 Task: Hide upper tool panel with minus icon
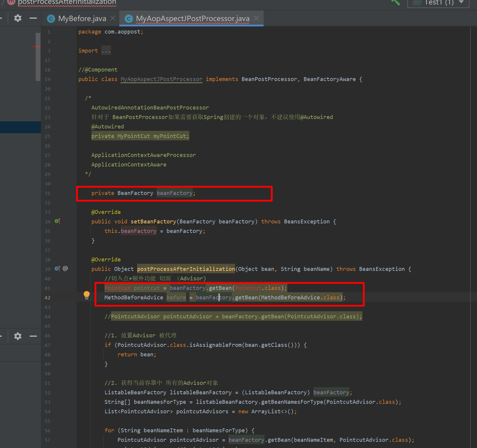pyautogui.click(x=33, y=18)
